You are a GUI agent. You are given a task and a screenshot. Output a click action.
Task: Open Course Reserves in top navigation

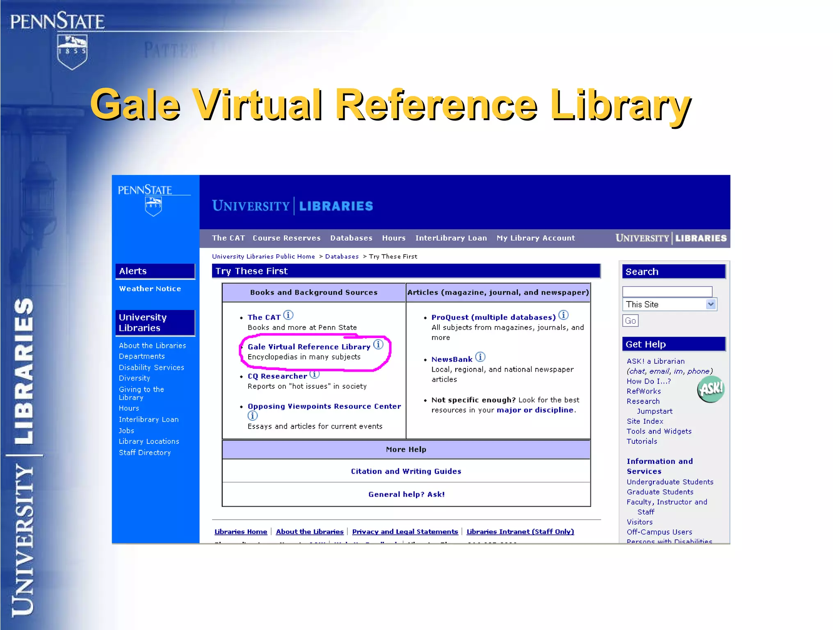[x=287, y=238]
